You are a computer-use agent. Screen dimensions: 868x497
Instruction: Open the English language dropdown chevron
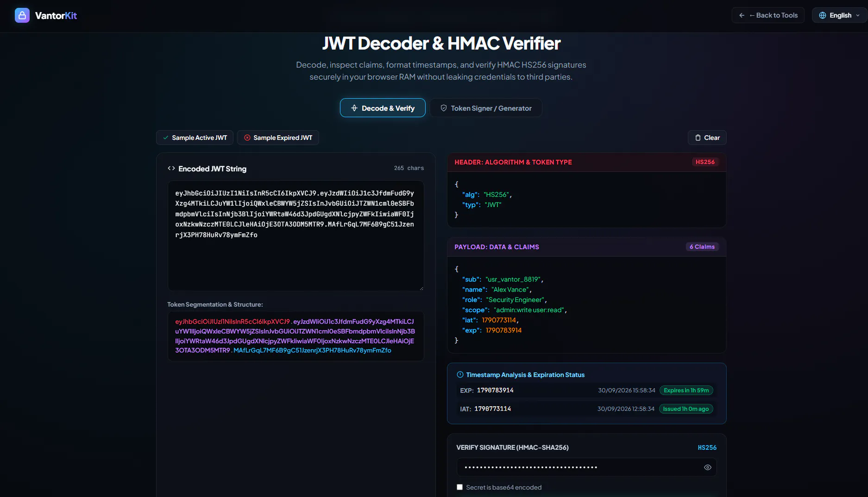pyautogui.click(x=858, y=15)
